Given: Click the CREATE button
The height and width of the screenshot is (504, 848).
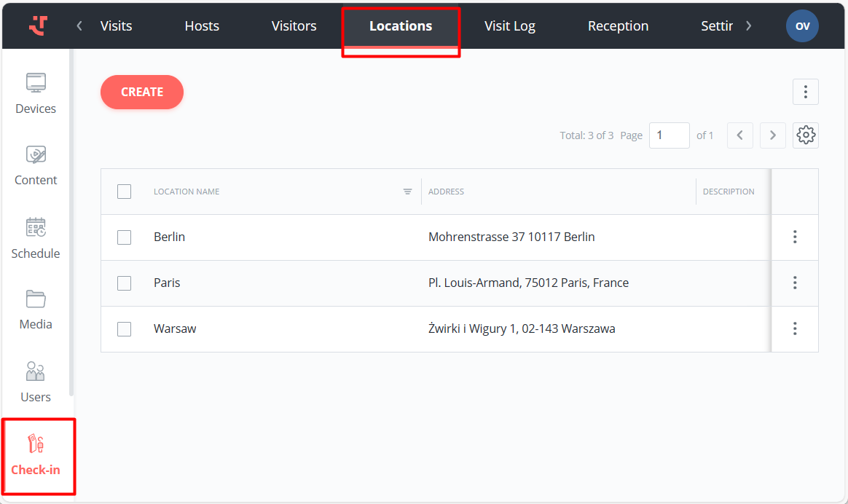Looking at the screenshot, I should [142, 92].
